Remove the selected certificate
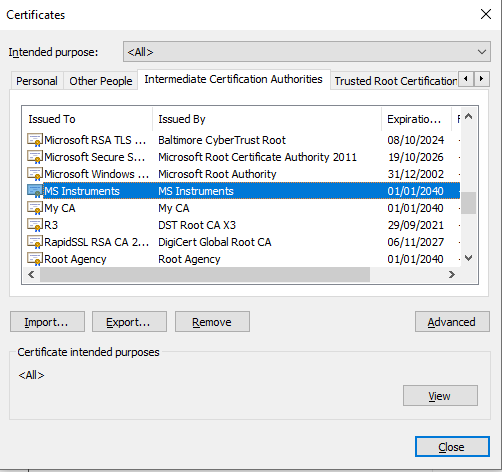The width and height of the screenshot is (502, 472). point(212,322)
